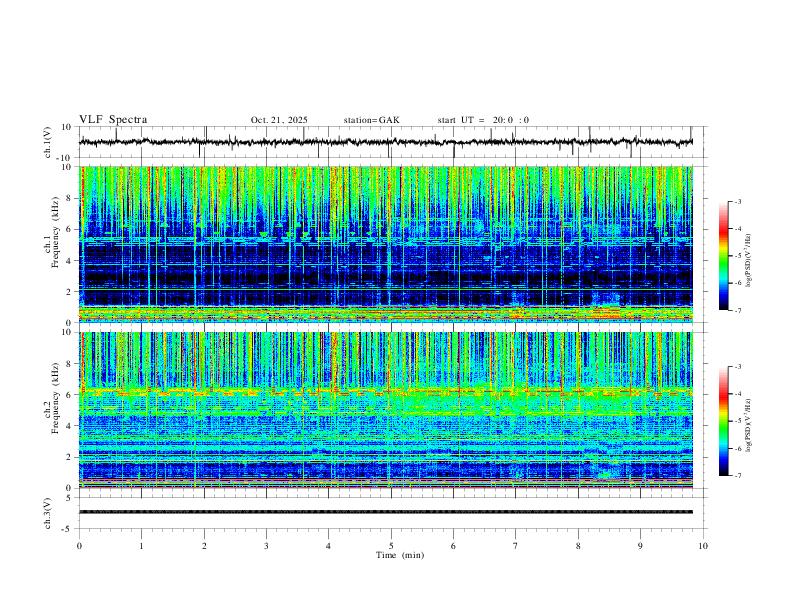Click the "-3" tick on ch.2 color bar
The height and width of the screenshot is (612, 792).
click(x=738, y=367)
